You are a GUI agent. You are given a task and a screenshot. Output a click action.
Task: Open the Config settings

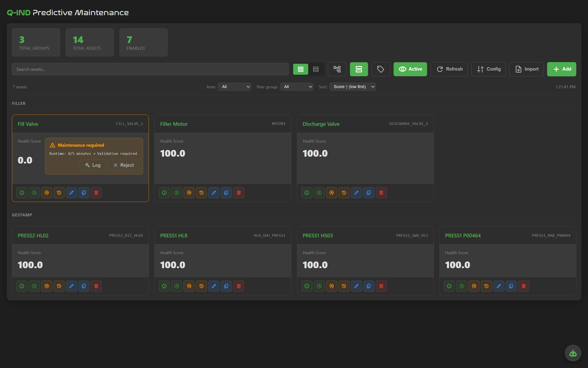pyautogui.click(x=488, y=69)
